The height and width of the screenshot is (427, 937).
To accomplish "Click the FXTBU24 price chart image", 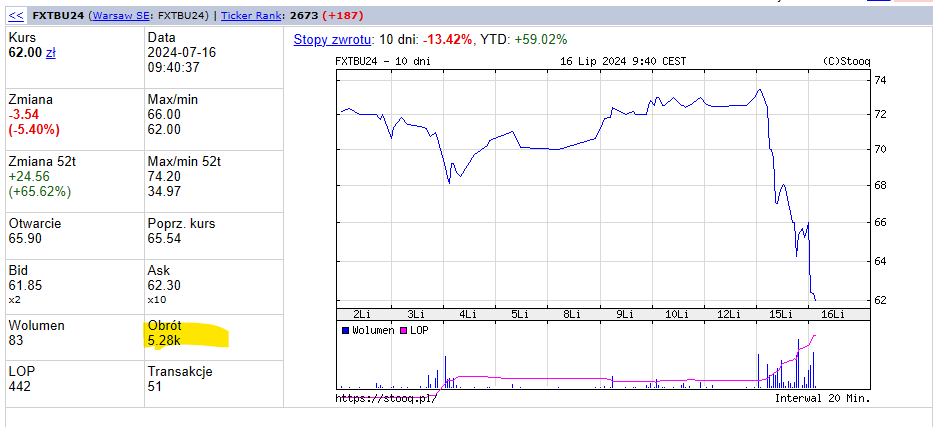I will coord(603,230).
